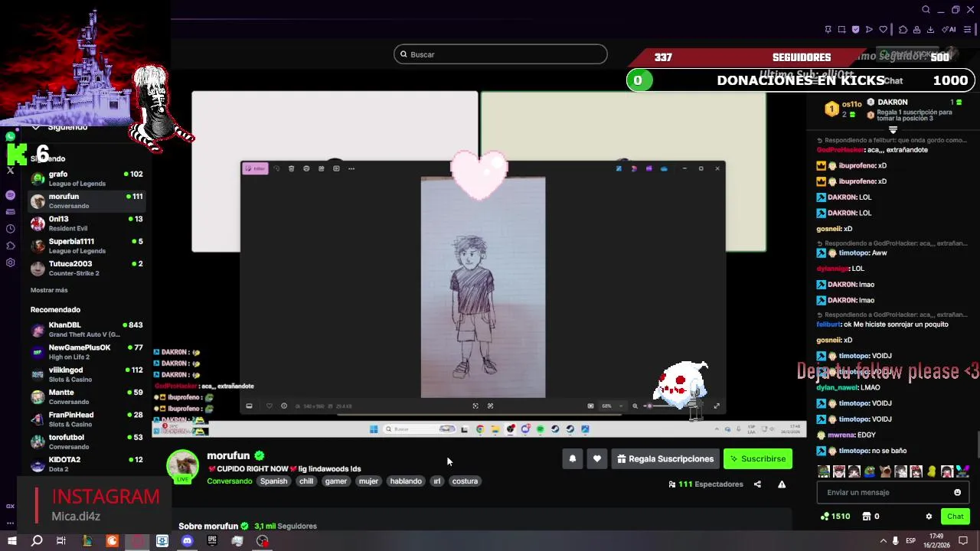The width and height of the screenshot is (980, 551).
Task: Open the browser downloads icon
Action: tap(931, 30)
